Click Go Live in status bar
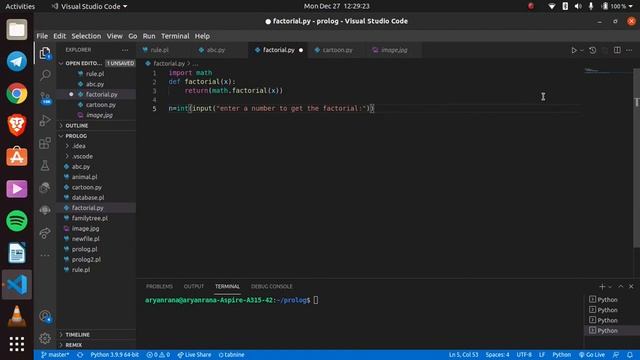Screen dimensions: 640x360 [x=592, y=355]
